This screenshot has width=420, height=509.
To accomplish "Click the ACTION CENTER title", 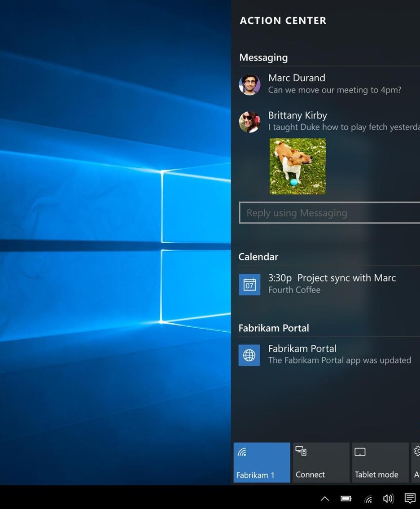I will (283, 21).
